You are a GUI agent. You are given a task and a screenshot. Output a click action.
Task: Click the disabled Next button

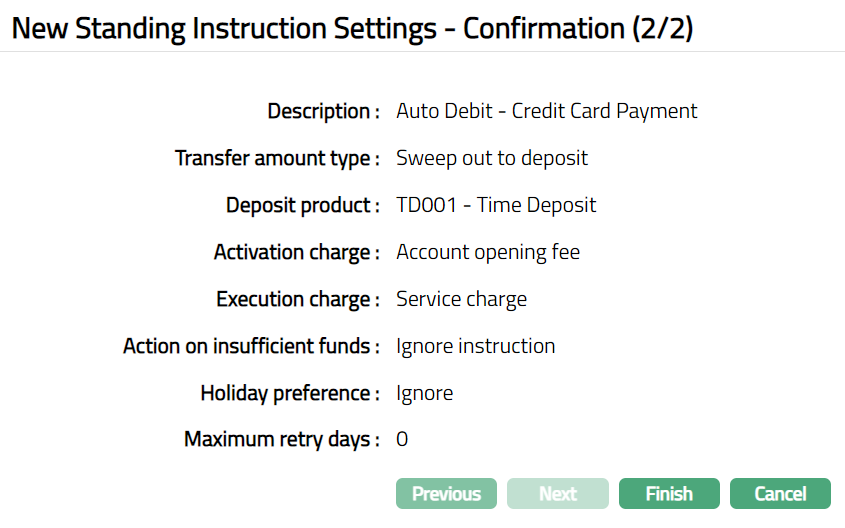558,494
